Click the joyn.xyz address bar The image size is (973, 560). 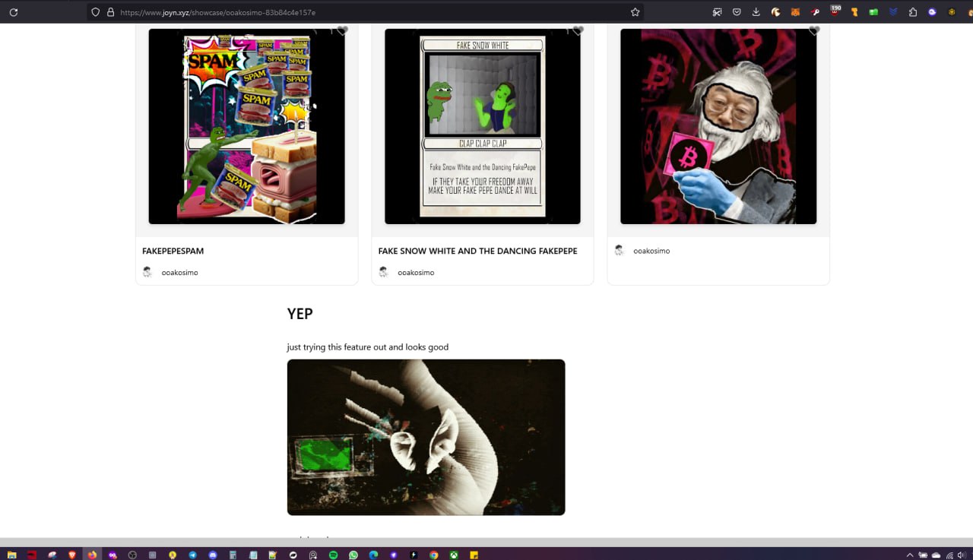click(365, 12)
